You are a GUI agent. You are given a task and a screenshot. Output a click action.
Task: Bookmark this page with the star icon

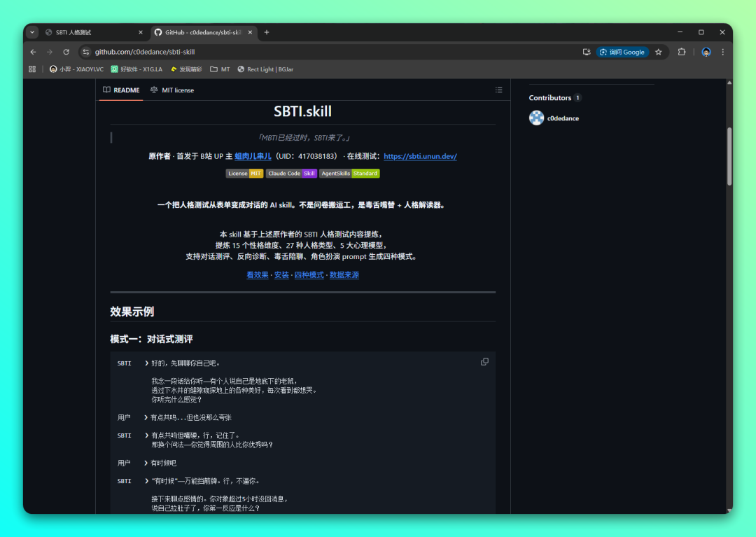(659, 52)
